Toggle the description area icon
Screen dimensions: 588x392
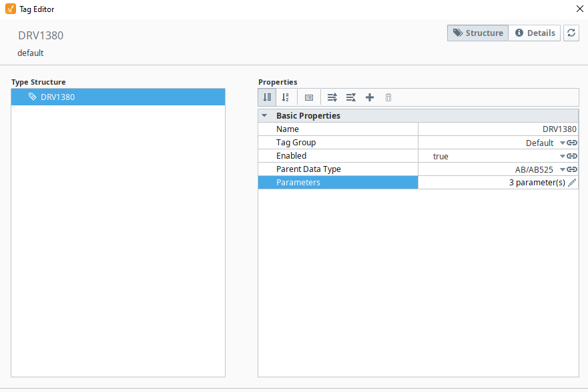tap(309, 98)
